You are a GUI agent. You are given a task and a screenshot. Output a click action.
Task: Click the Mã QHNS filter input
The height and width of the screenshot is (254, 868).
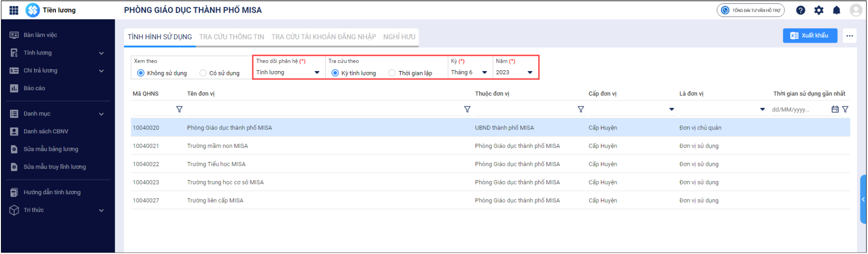coord(153,109)
